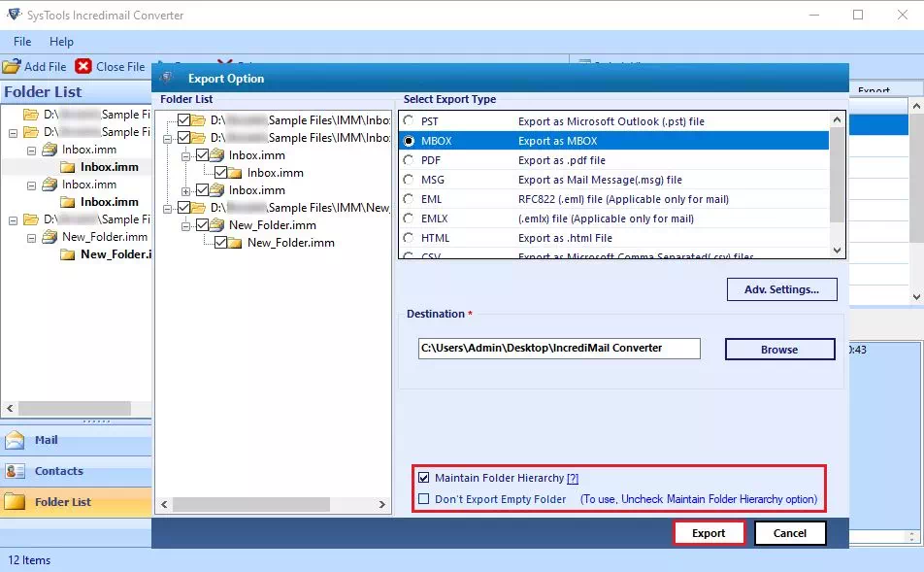Click the Folder List icon in bottom pane
Screen dimensions: 924x572
tap(15, 502)
